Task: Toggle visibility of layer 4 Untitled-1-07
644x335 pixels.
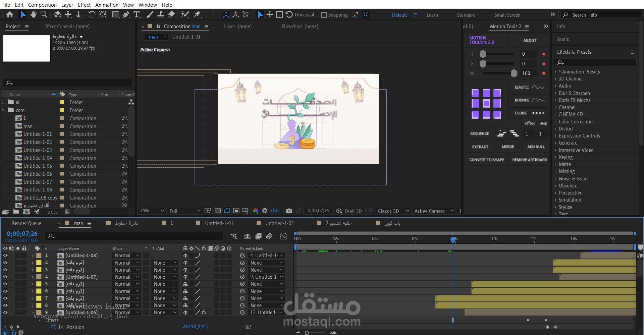Action: [5, 277]
